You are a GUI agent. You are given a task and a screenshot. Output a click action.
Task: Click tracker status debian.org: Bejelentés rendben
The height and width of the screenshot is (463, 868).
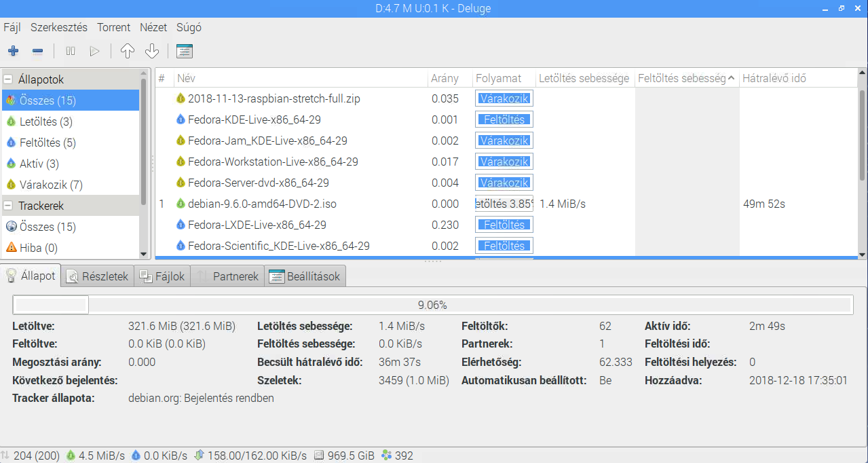pos(201,398)
